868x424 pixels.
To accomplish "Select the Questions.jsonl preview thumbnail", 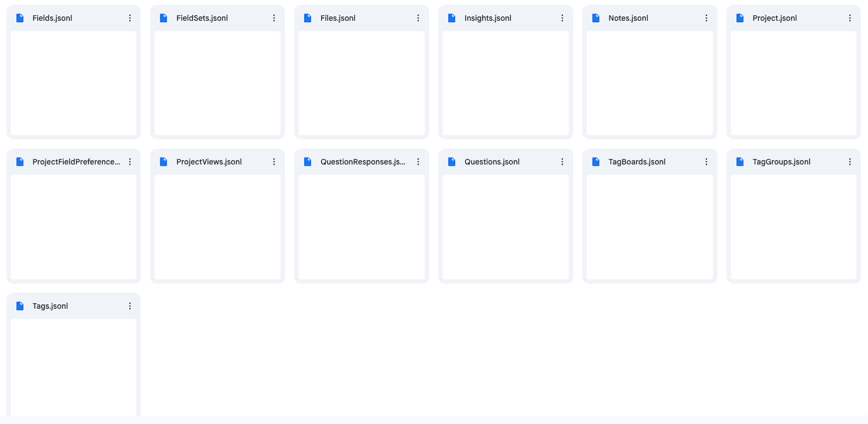I will [506, 227].
